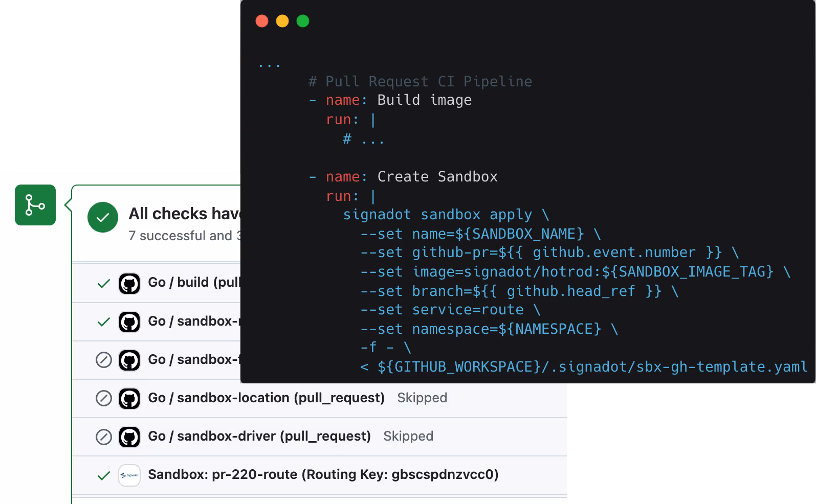This screenshot has width=816, height=504.
Task: Click the skipped icon beside sandbox-driver
Action: tap(104, 437)
